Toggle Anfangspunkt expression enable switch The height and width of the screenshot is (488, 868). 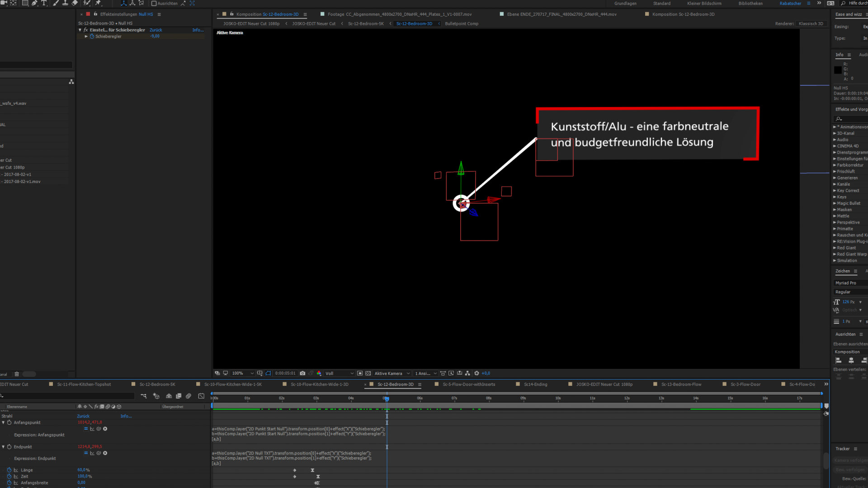[86, 429]
